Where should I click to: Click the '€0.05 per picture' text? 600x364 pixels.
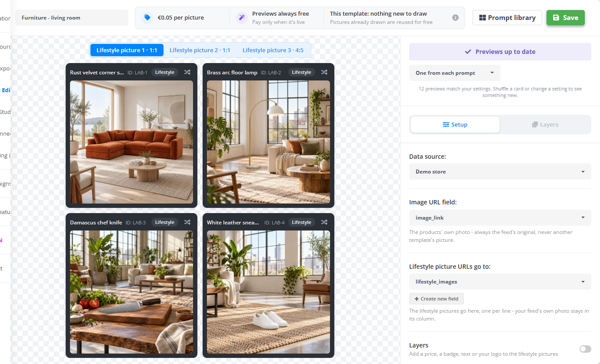[181, 18]
